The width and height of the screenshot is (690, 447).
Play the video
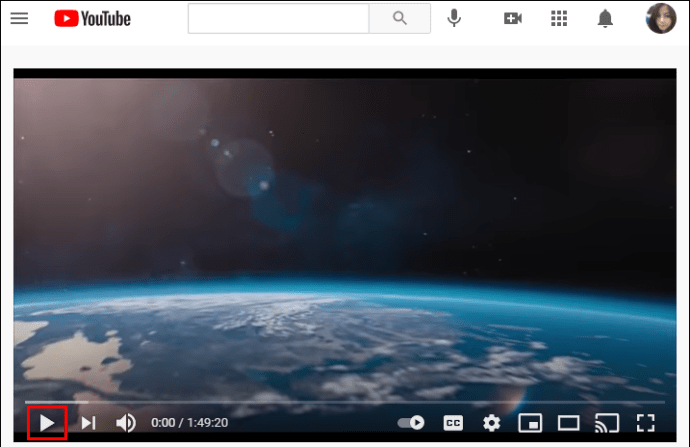47,423
